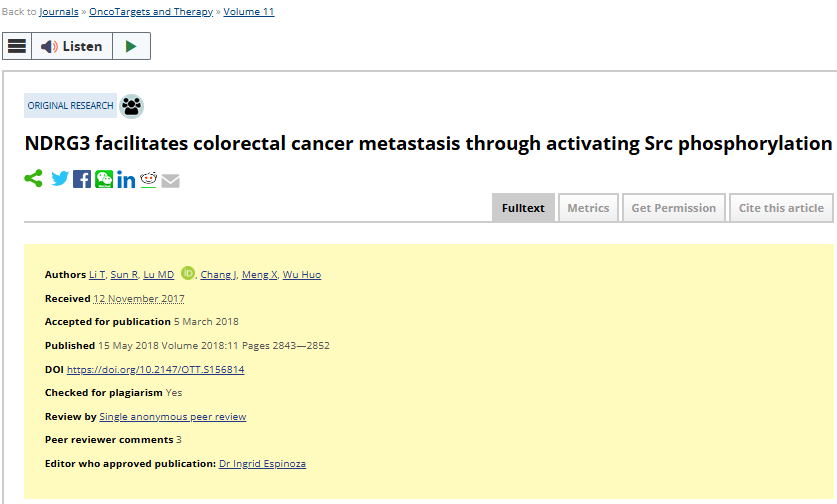Viewport: 837px width, 504px height.
Task: Open the ORCID icon beside Lu MD
Action: click(x=187, y=273)
